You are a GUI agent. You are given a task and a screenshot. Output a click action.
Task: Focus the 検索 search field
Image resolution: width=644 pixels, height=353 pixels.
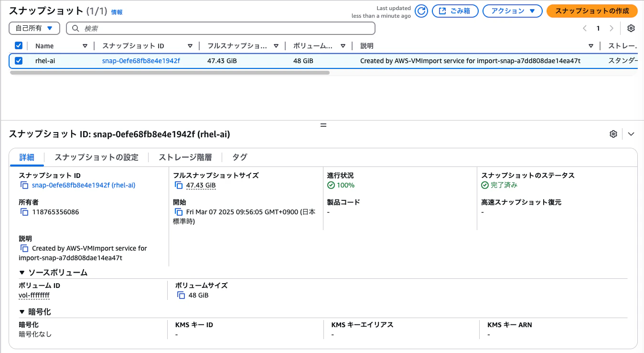pos(221,28)
